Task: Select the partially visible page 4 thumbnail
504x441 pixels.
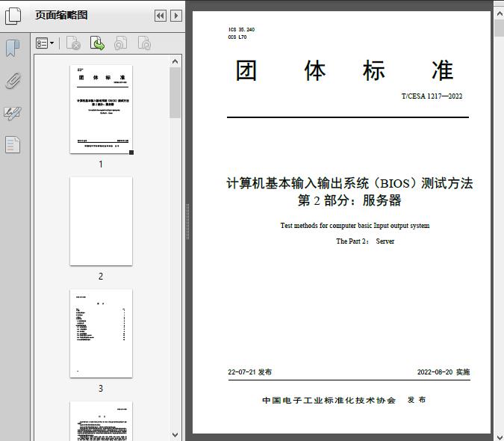Action: click(x=101, y=421)
